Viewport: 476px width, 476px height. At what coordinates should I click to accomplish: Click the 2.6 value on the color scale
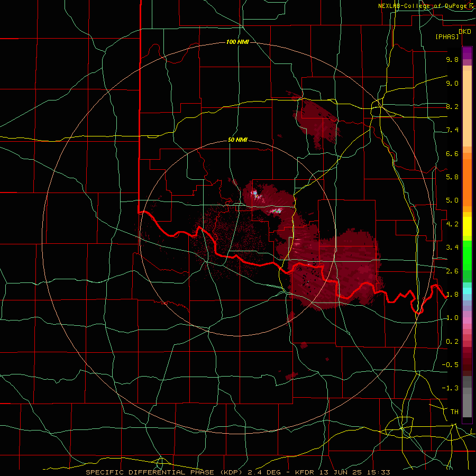tap(452, 271)
